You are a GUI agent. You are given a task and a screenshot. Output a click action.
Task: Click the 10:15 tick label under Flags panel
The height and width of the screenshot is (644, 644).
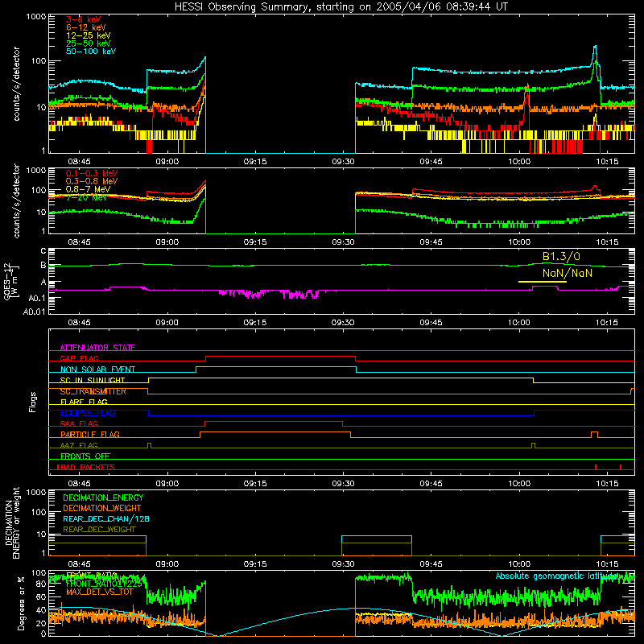click(x=607, y=484)
